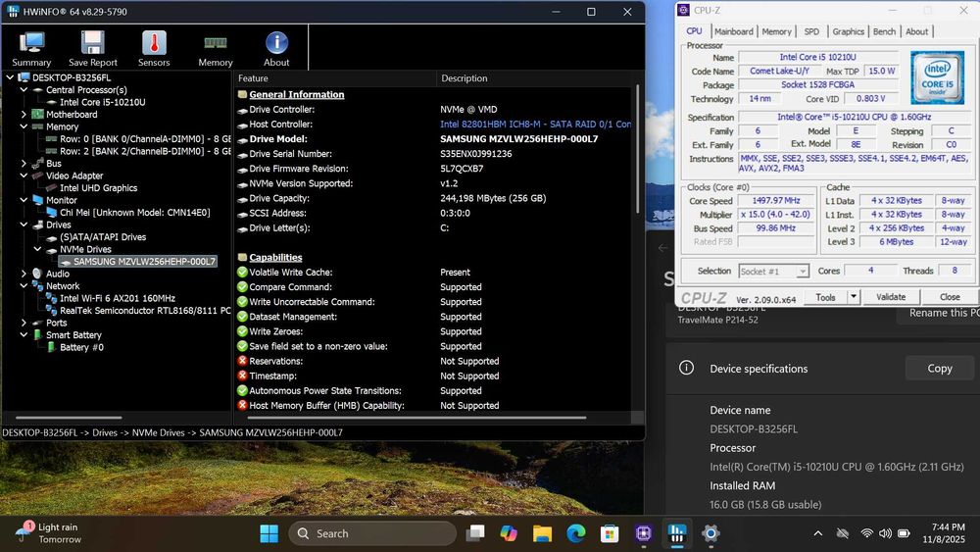Open CPU-Z Tools dropdown arrow

854,297
